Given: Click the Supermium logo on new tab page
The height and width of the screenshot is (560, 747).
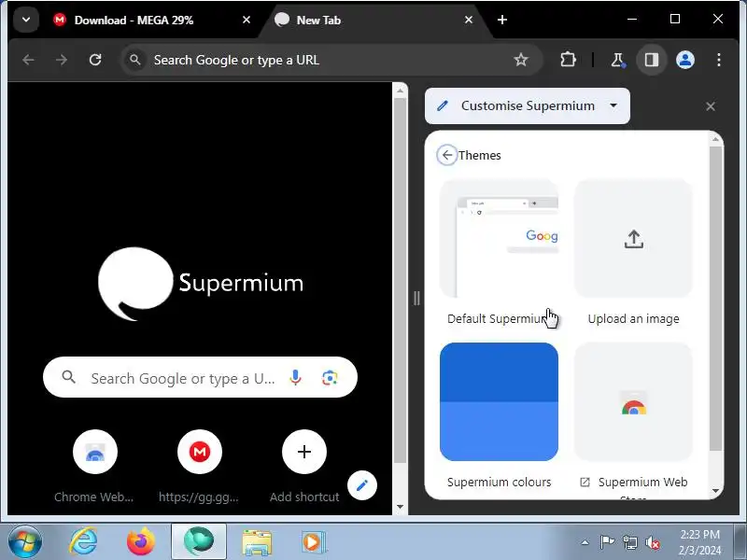Looking at the screenshot, I should click(x=201, y=283).
